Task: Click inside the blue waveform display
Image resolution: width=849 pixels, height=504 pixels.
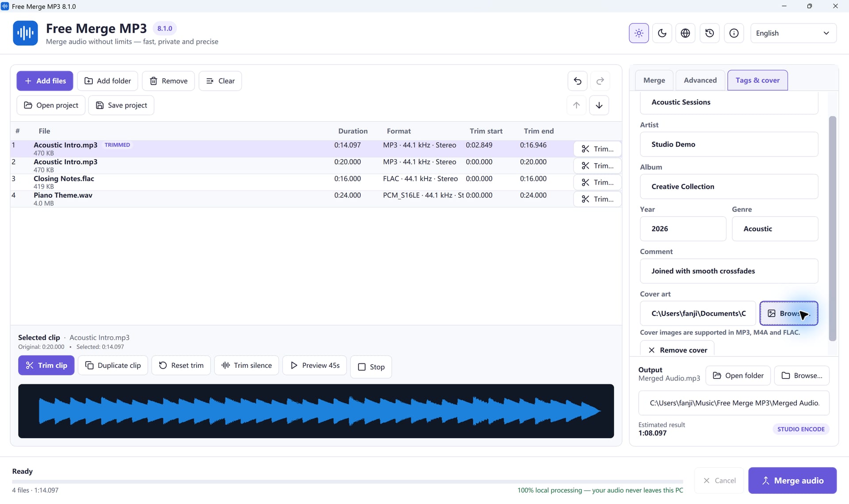Action: [316, 411]
